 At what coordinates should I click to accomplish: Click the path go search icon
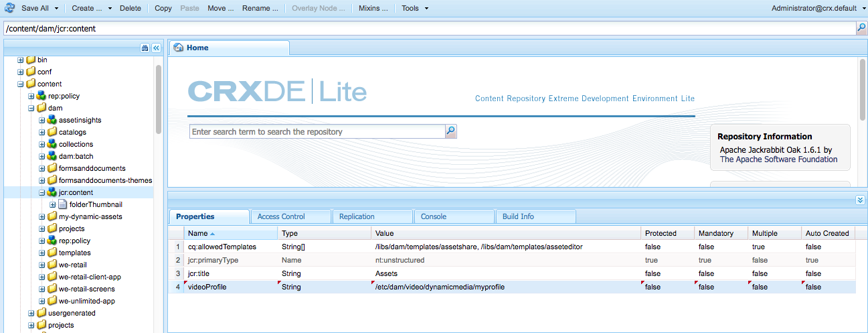pos(861,28)
